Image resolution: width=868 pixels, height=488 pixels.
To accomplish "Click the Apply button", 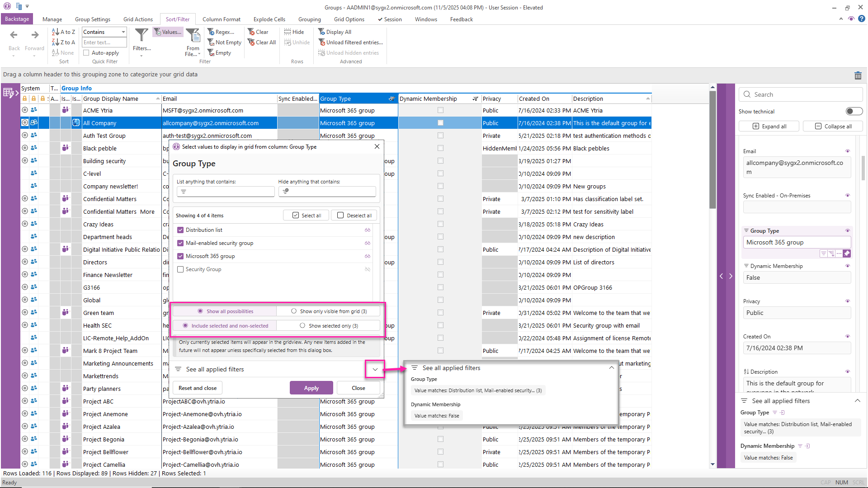I will coord(311,388).
